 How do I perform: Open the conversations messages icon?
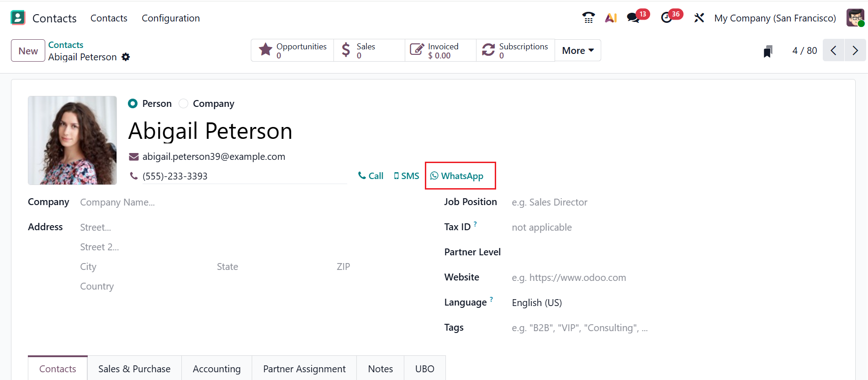pyautogui.click(x=633, y=18)
